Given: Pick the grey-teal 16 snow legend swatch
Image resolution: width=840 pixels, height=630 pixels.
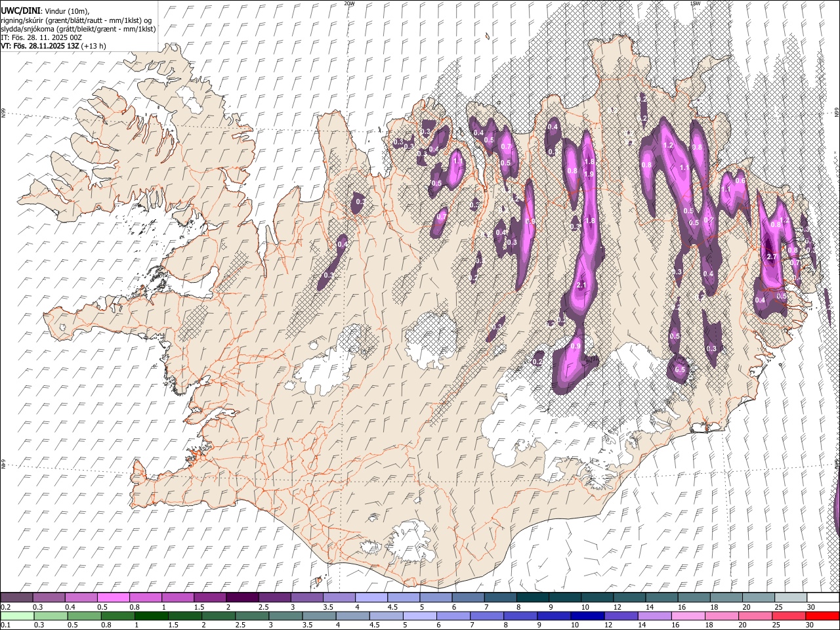Looking at the screenshot, I should (x=694, y=598).
